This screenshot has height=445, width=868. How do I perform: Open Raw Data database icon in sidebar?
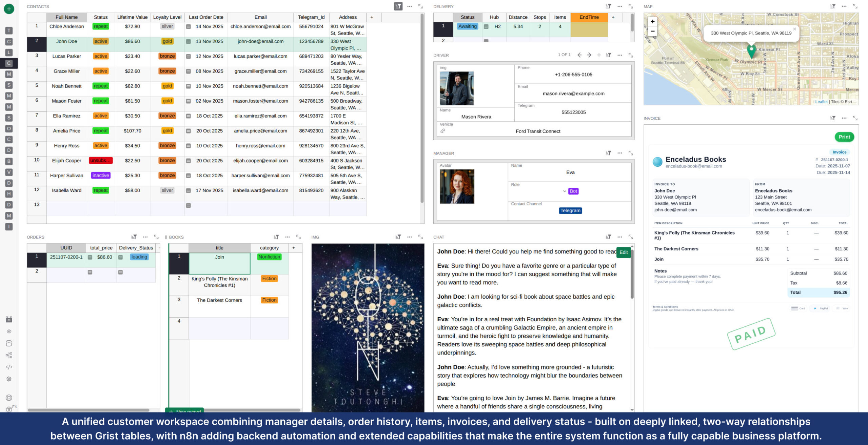(x=9, y=343)
